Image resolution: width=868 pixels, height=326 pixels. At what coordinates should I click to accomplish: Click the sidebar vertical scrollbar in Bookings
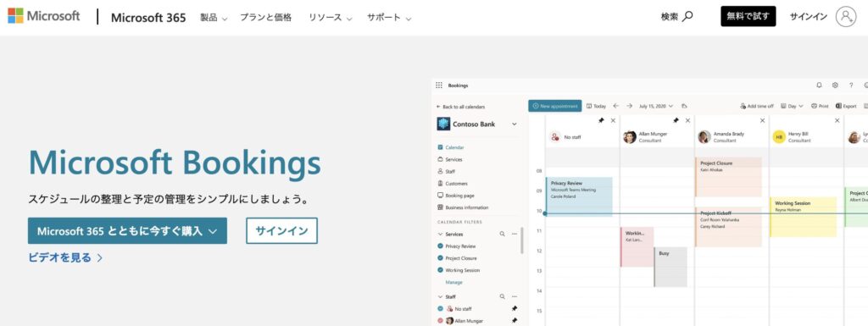pyautogui.click(x=521, y=240)
